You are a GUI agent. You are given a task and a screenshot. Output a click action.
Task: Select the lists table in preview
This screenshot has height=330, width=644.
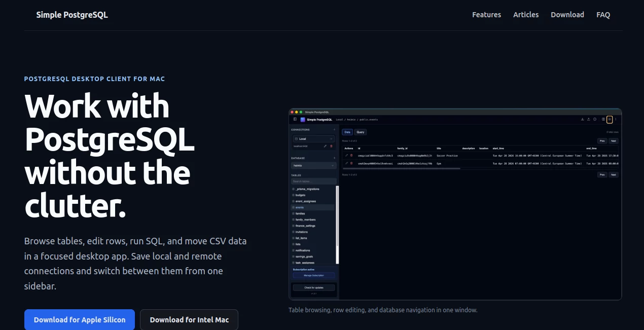point(312,244)
